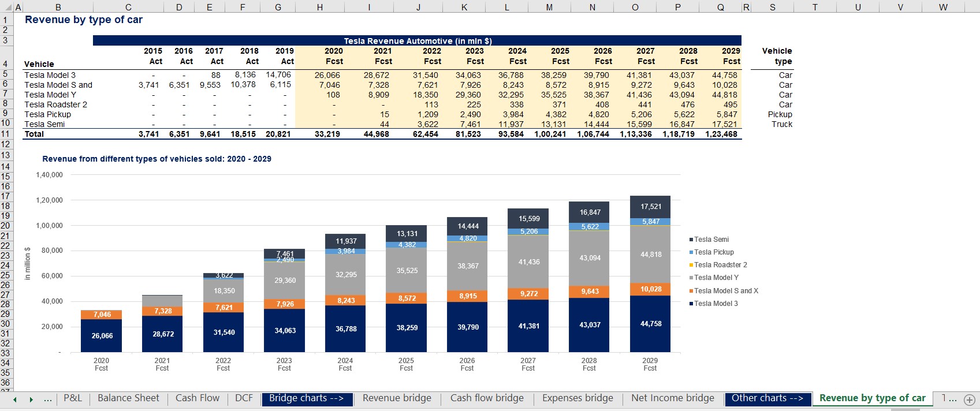Click the 'Tesla Model 3' row label
The image size is (980, 411).
(50, 75)
